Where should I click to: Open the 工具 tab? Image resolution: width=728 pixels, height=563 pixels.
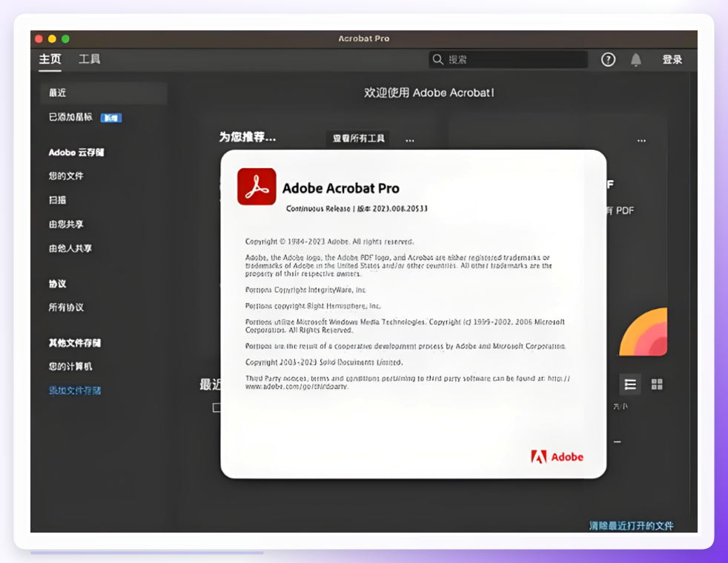pyautogui.click(x=89, y=59)
